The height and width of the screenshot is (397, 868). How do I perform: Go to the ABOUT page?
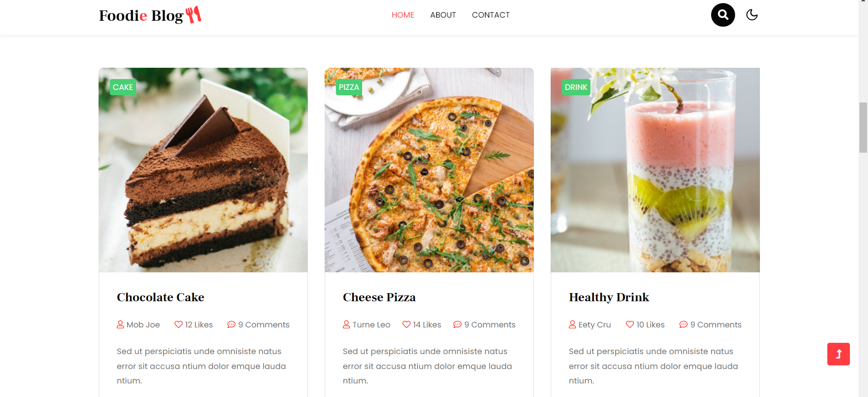[443, 15]
